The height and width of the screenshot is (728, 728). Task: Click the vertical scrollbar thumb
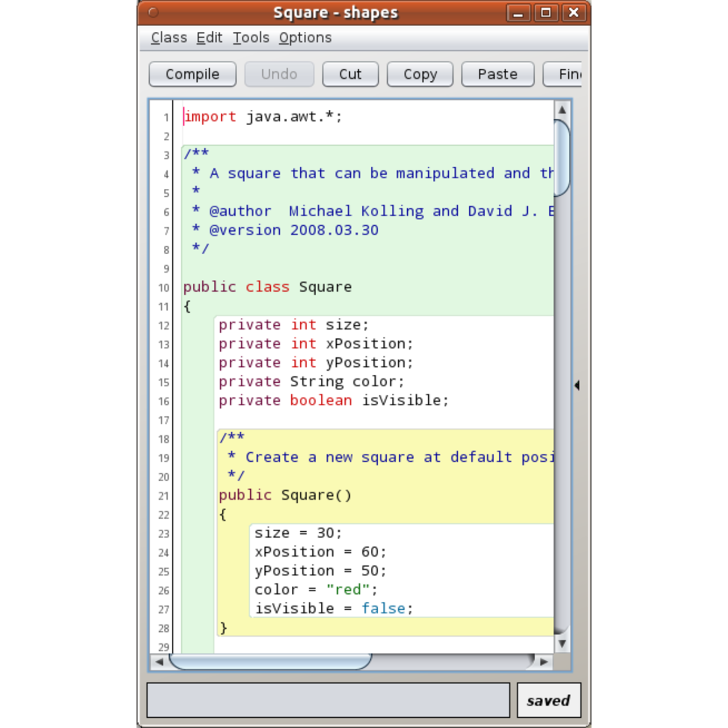point(562,158)
